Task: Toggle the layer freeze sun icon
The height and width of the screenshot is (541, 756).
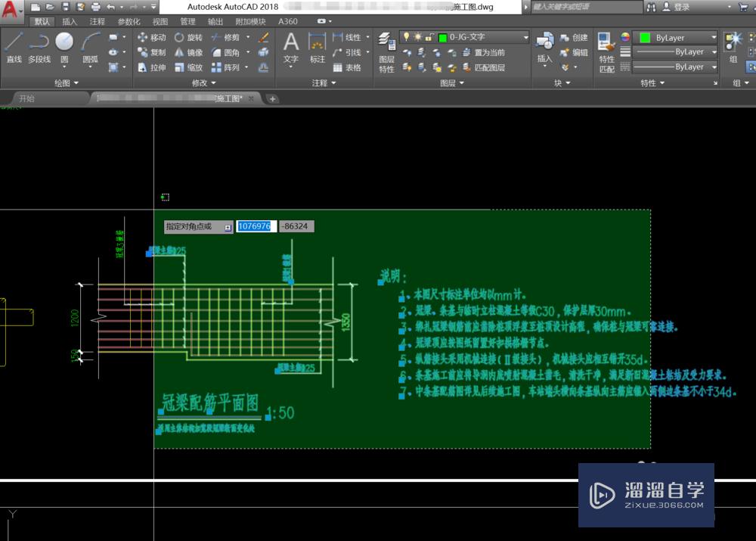Action: [417, 36]
